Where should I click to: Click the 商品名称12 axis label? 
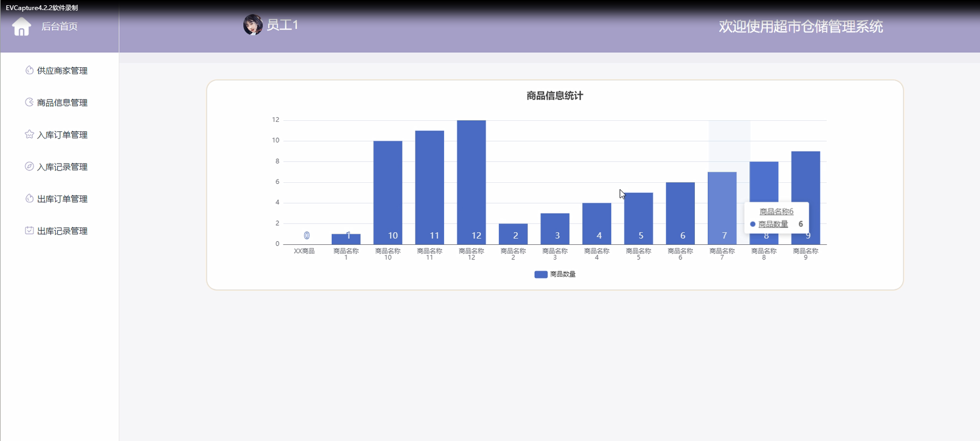click(471, 254)
